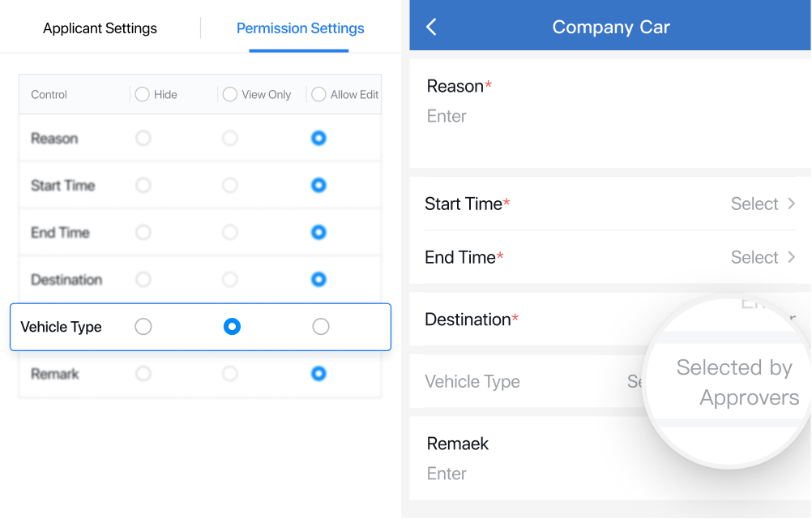Switch to Applicant Settings tab
The image size is (812, 519).
click(100, 28)
